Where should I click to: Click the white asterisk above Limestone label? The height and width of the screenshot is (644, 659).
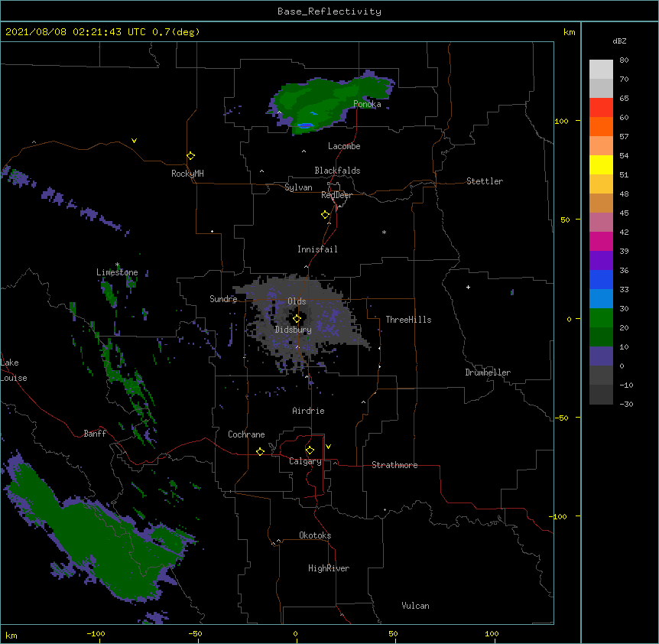pyautogui.click(x=117, y=265)
